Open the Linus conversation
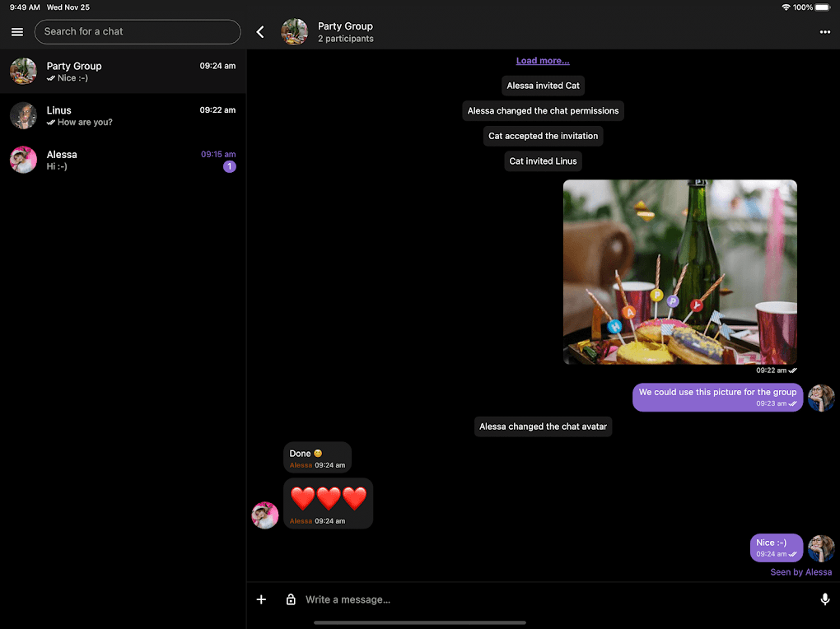840x629 pixels. pyautogui.click(x=124, y=115)
